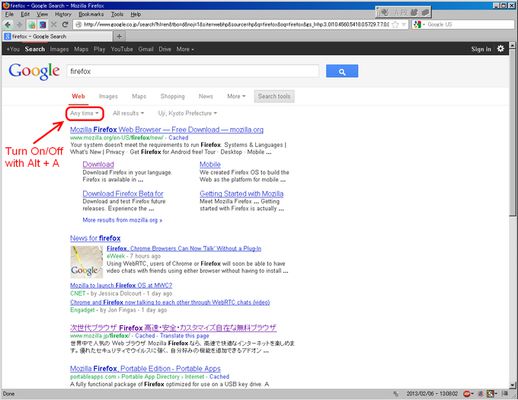Click the last icon in floating toolbar

pyautogui.click(x=425, y=12)
